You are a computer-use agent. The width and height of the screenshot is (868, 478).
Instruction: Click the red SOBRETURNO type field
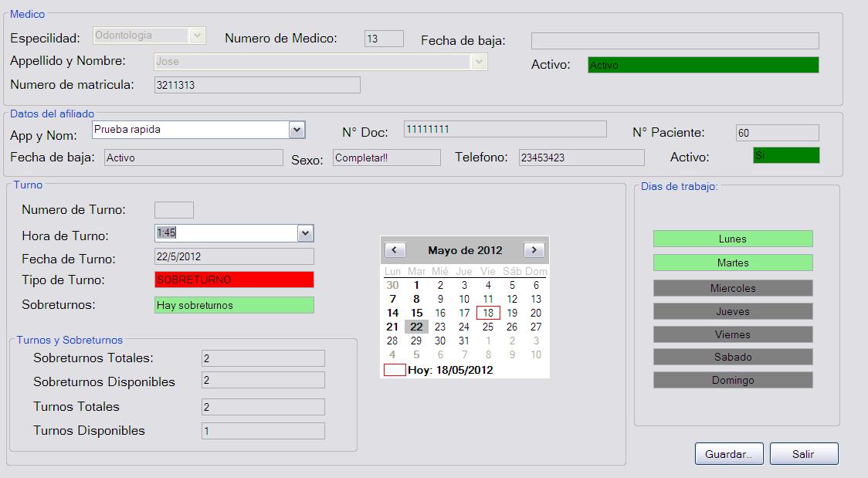coord(234,280)
